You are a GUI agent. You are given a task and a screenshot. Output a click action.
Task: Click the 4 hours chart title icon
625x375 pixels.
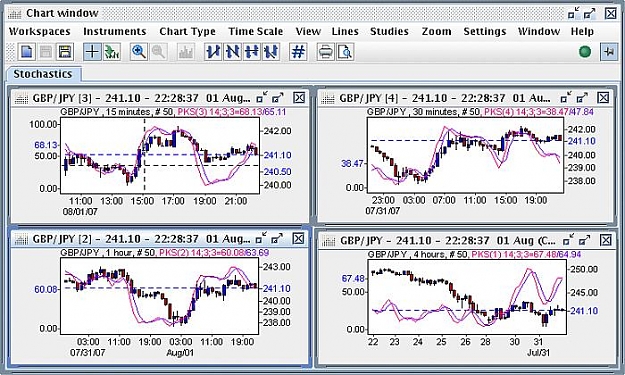(x=328, y=241)
